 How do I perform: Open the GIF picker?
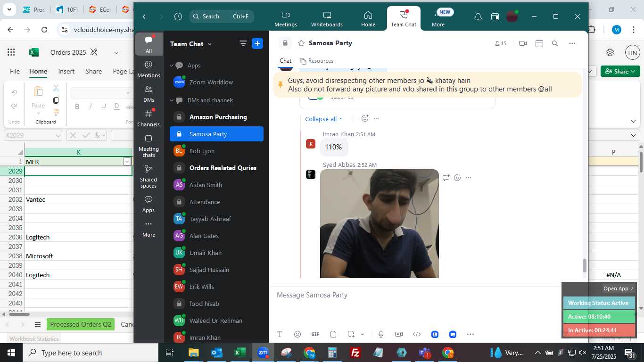tap(315, 334)
